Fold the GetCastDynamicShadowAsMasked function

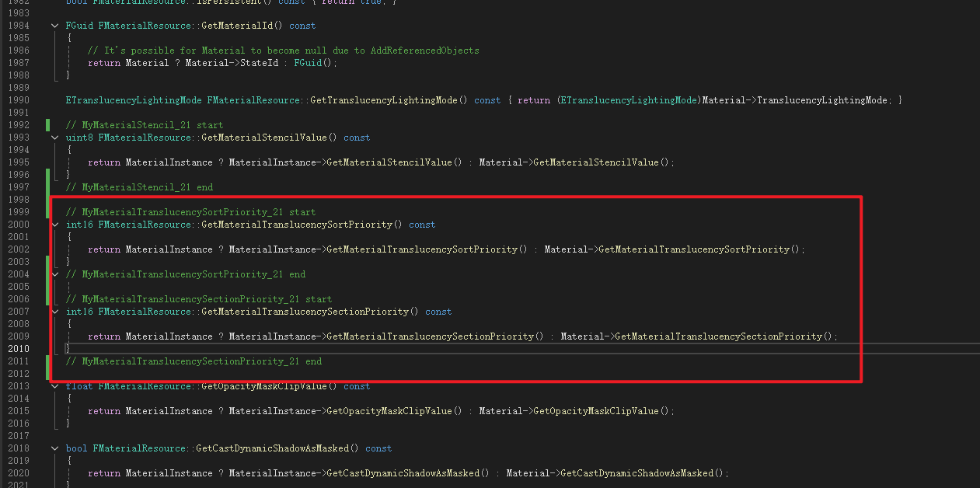[54, 448]
